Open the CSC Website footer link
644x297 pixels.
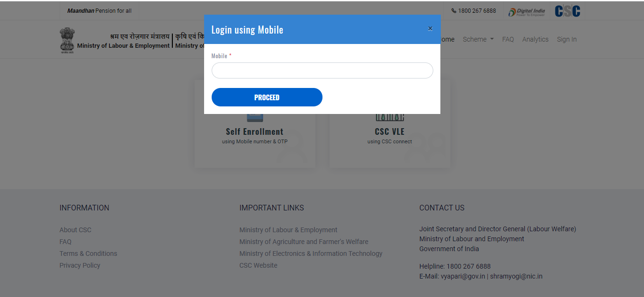point(258,265)
